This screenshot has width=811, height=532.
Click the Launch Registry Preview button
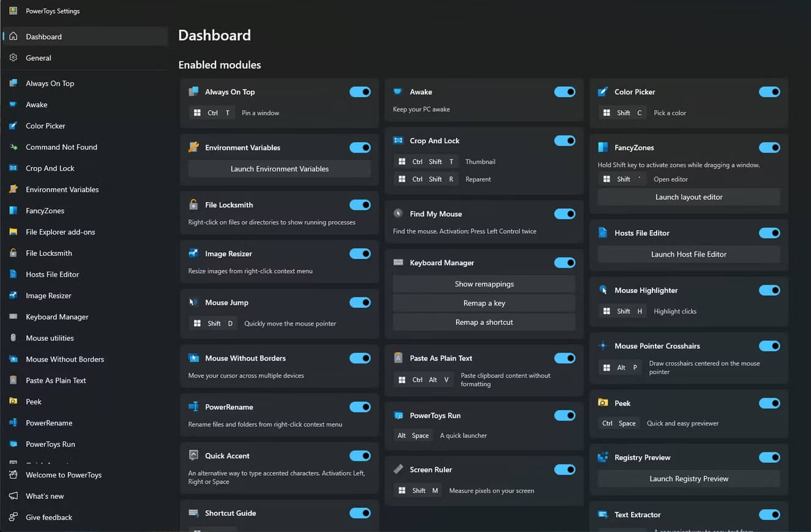689,479
